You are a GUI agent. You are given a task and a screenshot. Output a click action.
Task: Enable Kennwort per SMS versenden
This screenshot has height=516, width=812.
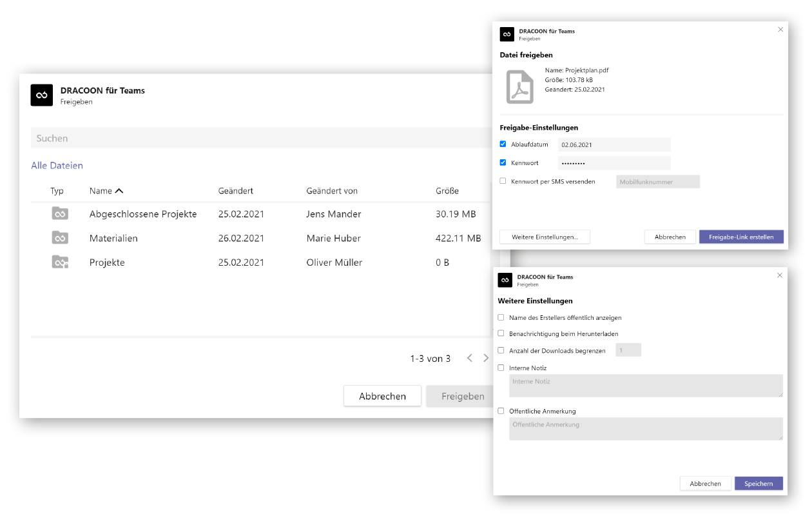pyautogui.click(x=503, y=181)
